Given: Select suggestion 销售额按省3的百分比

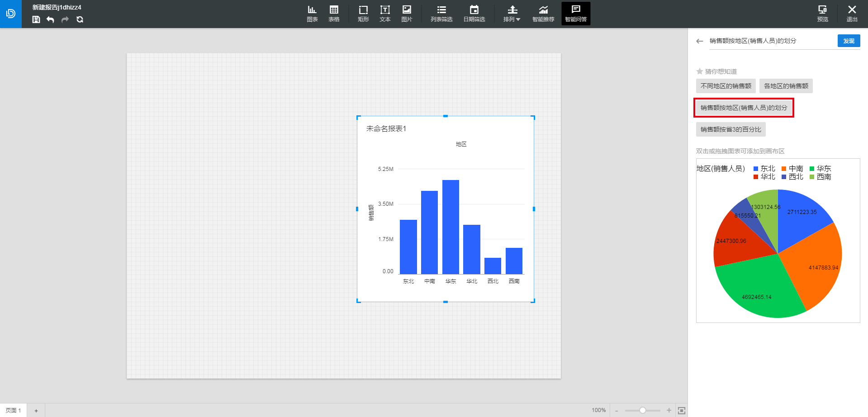Looking at the screenshot, I should [730, 129].
